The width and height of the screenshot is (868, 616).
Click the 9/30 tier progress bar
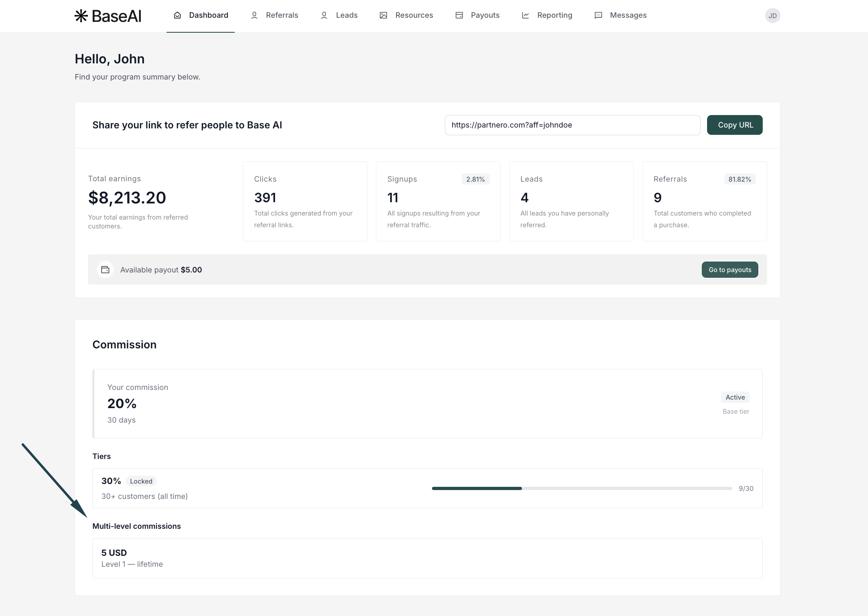582,488
